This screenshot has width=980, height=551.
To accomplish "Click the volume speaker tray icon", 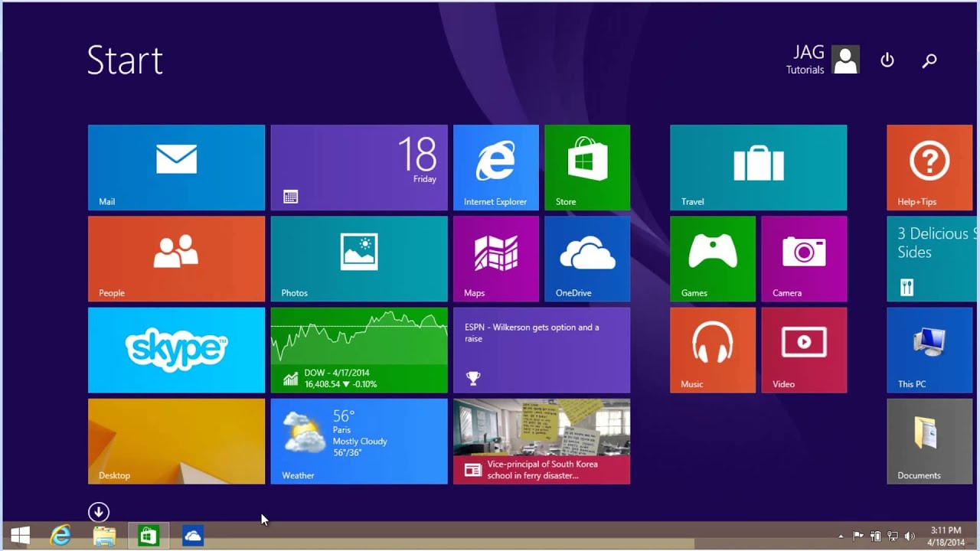I will tap(910, 536).
